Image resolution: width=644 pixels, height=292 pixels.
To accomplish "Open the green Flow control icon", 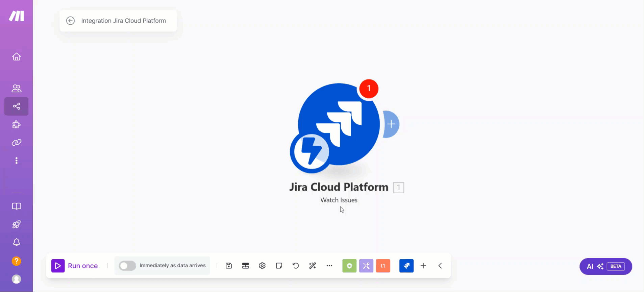I will [349, 266].
